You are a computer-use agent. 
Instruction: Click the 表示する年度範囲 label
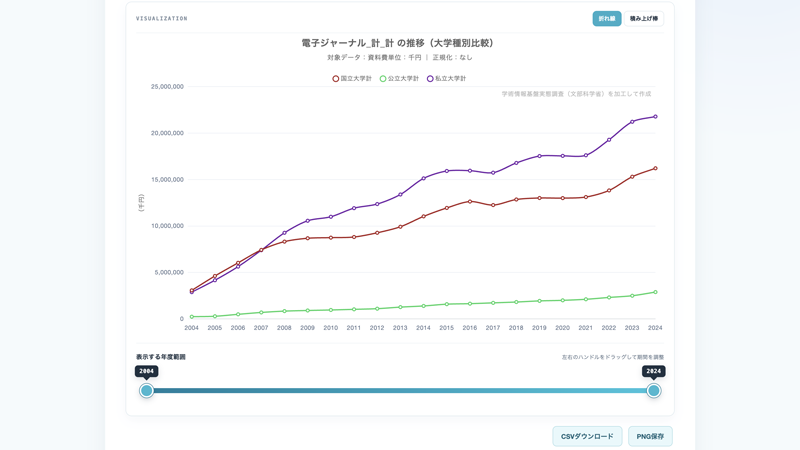(161, 357)
